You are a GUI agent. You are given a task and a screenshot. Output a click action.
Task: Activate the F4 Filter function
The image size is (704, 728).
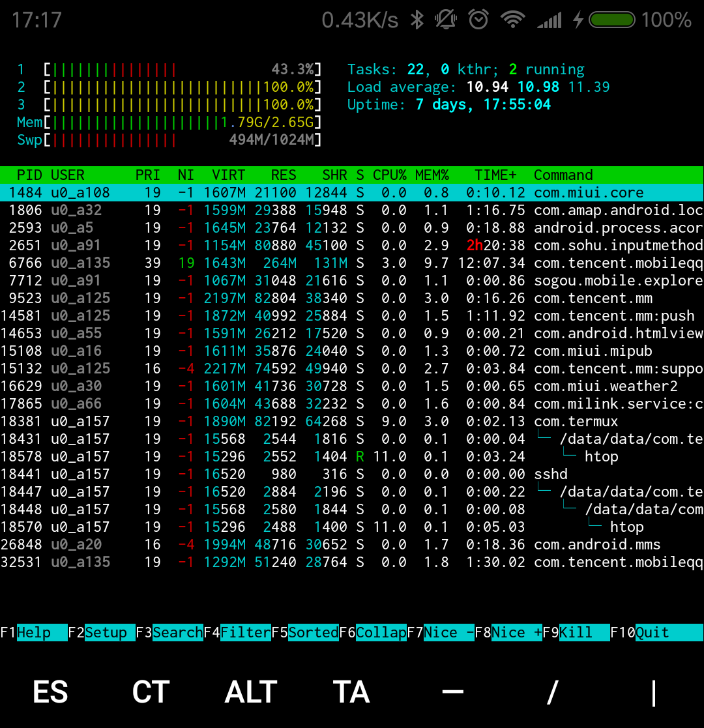point(237,632)
